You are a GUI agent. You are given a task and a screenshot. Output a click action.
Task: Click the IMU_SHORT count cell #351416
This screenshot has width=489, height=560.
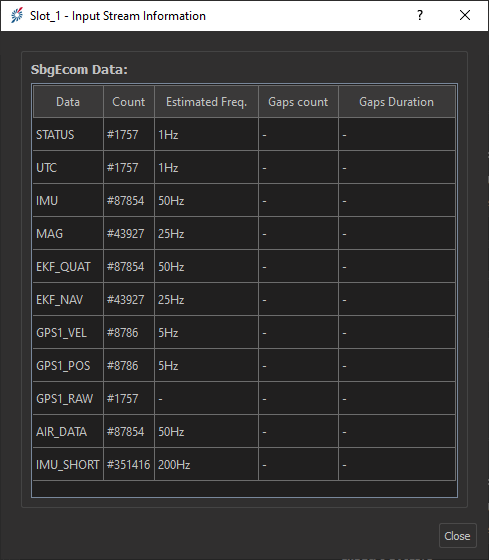pyautogui.click(x=129, y=465)
